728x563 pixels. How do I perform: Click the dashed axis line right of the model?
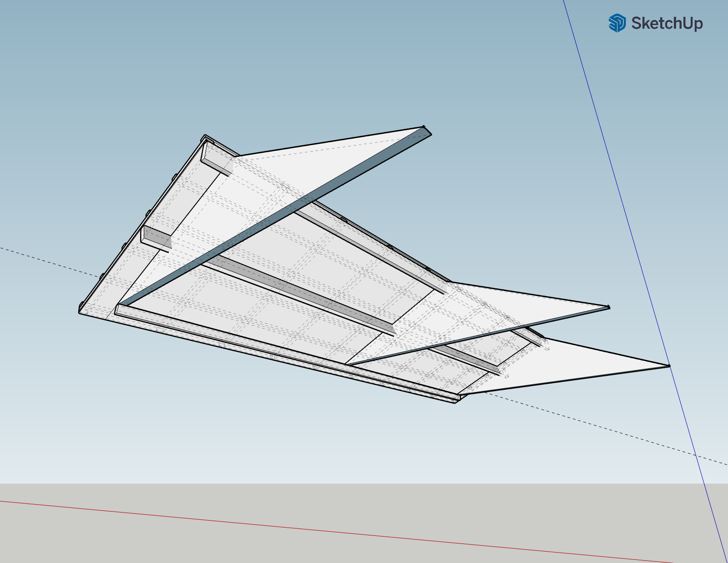click(591, 424)
